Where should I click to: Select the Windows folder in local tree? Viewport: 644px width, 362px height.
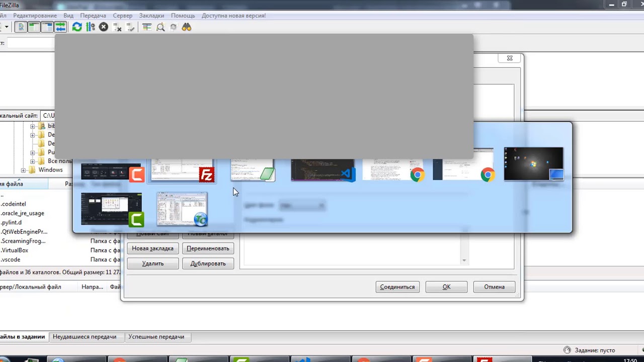[50, 170]
